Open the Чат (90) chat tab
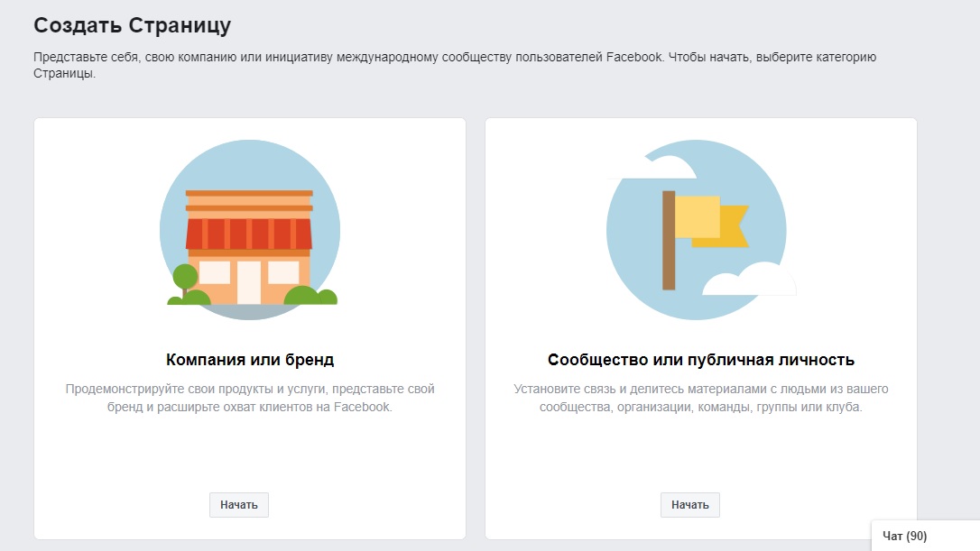980x551 pixels. (x=926, y=536)
